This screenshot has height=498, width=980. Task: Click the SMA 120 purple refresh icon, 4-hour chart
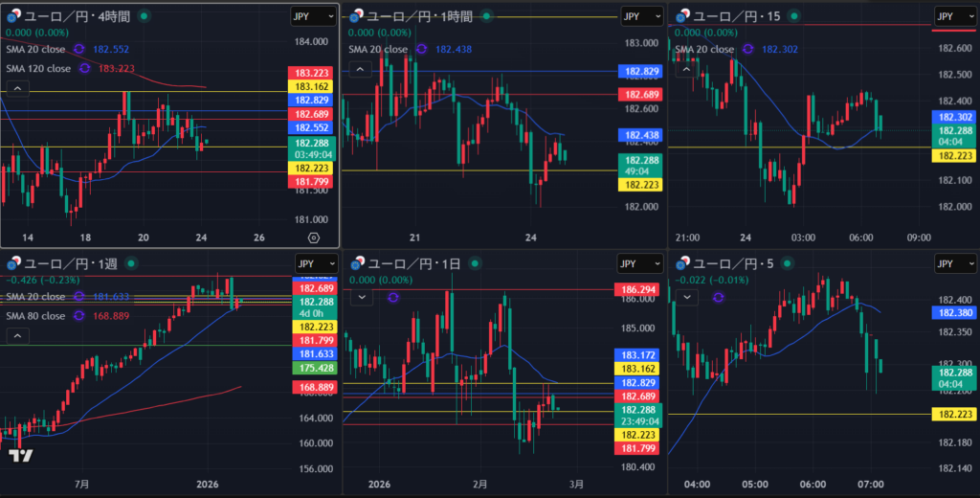85,68
